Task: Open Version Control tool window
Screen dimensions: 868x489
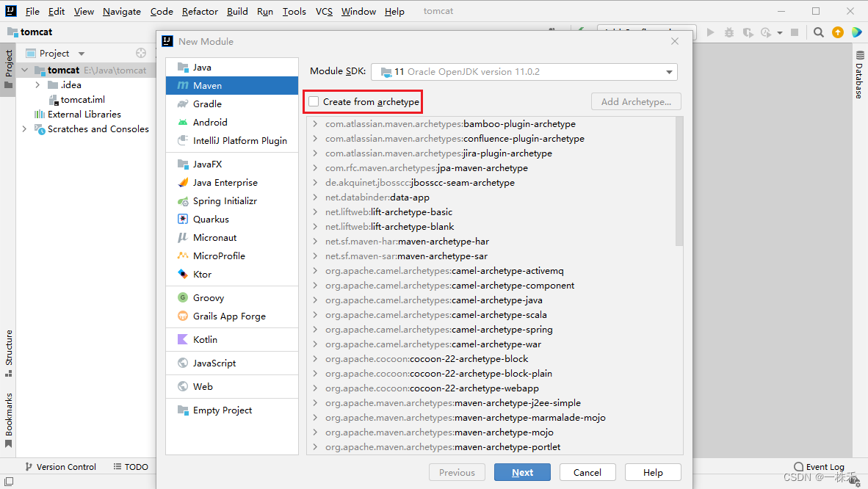Action: pyautogui.click(x=60, y=467)
